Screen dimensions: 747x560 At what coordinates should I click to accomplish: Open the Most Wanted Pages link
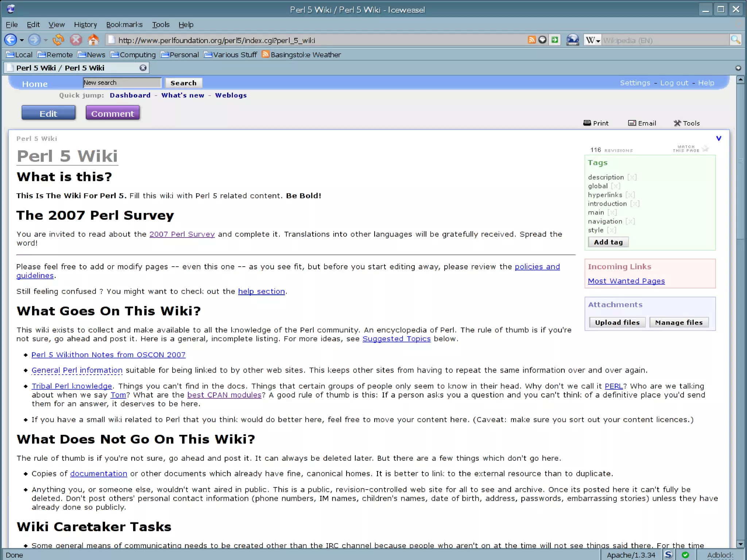click(626, 281)
